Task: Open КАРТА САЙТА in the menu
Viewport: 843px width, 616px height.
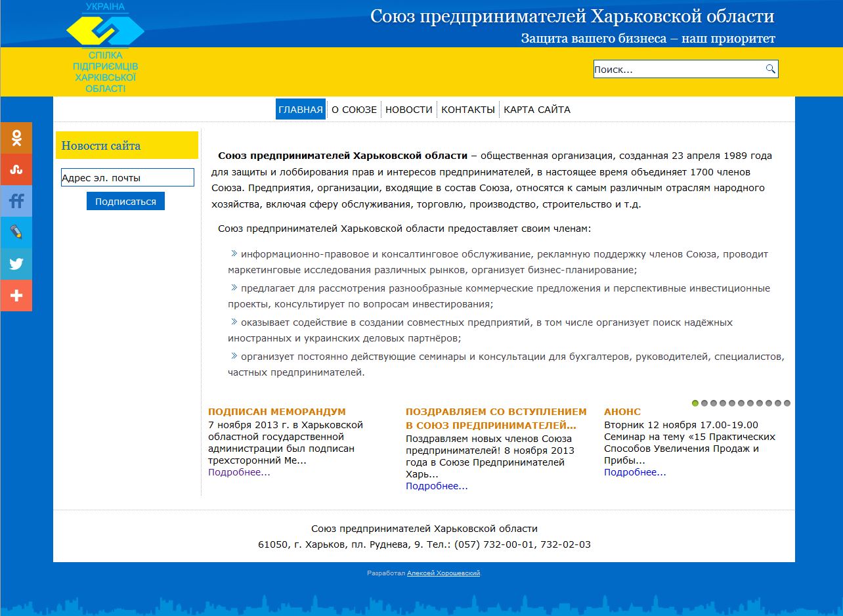Action: pos(537,110)
